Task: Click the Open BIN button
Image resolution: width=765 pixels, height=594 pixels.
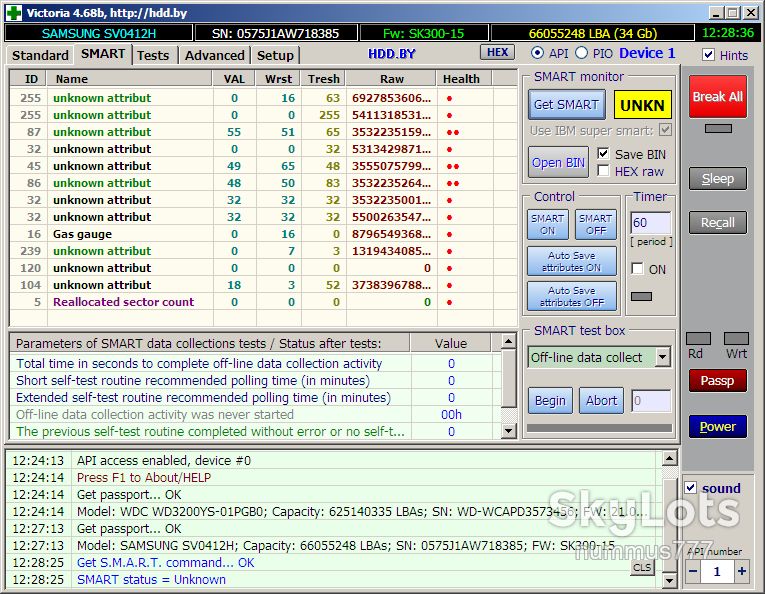Action: click(x=558, y=162)
